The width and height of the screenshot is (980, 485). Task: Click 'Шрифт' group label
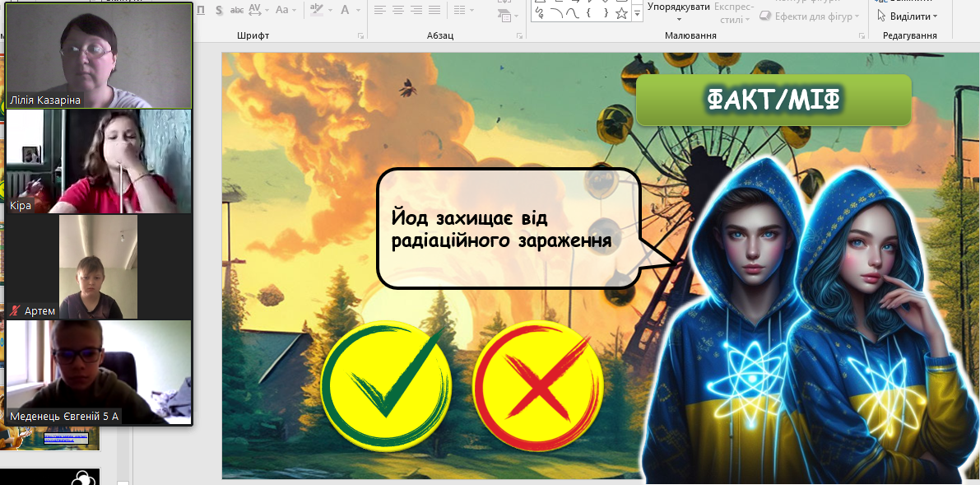coord(253,35)
